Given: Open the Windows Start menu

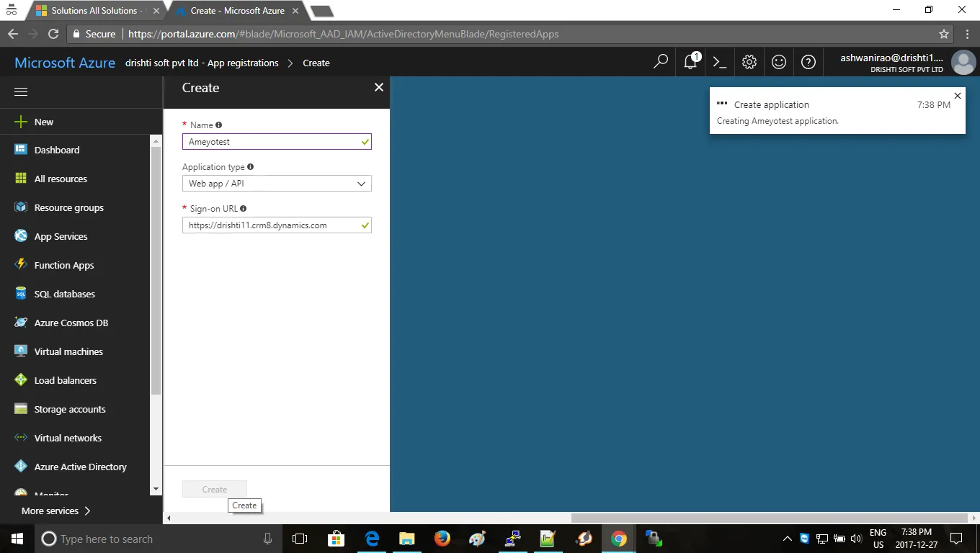Looking at the screenshot, I should tap(17, 539).
